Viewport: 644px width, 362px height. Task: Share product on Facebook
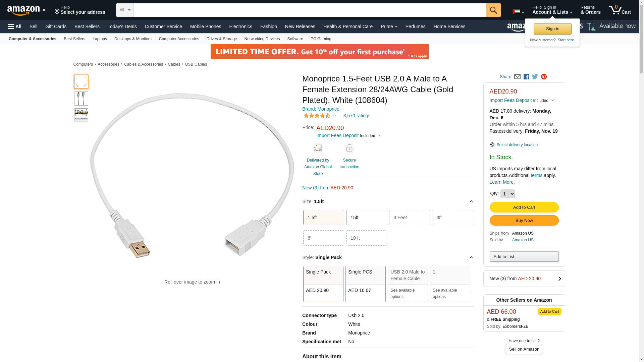tap(526, 77)
